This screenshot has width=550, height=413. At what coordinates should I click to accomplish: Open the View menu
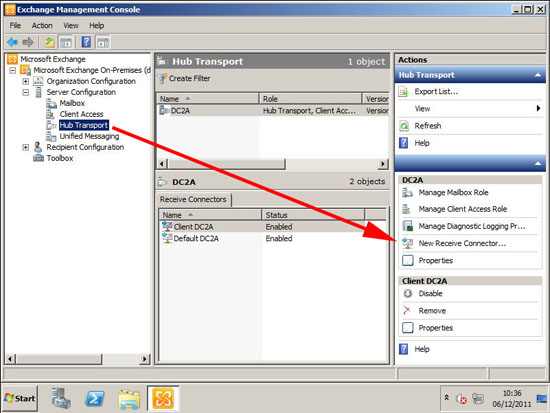click(x=71, y=26)
